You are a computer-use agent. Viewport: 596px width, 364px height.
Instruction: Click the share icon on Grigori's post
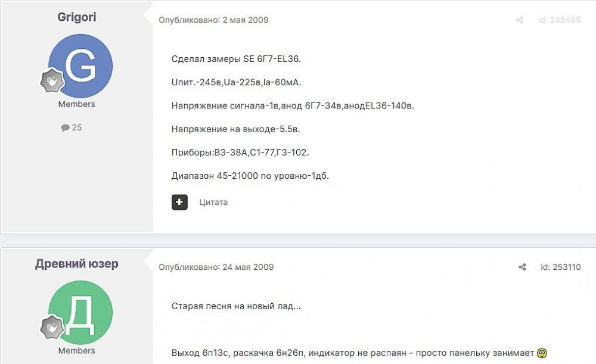[520, 20]
